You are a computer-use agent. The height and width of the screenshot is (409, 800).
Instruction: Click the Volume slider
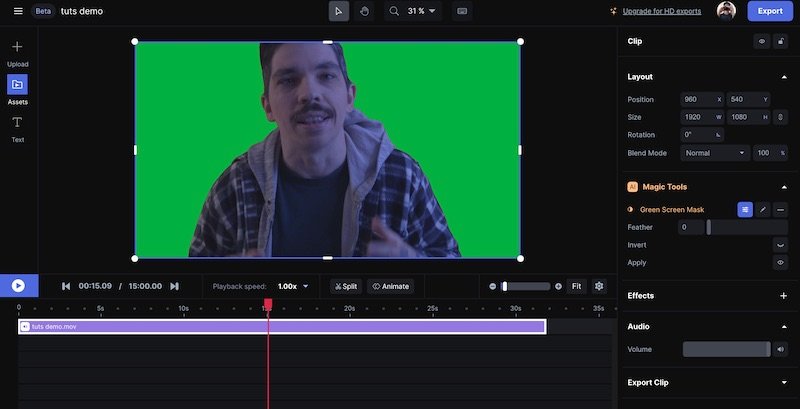coord(727,349)
